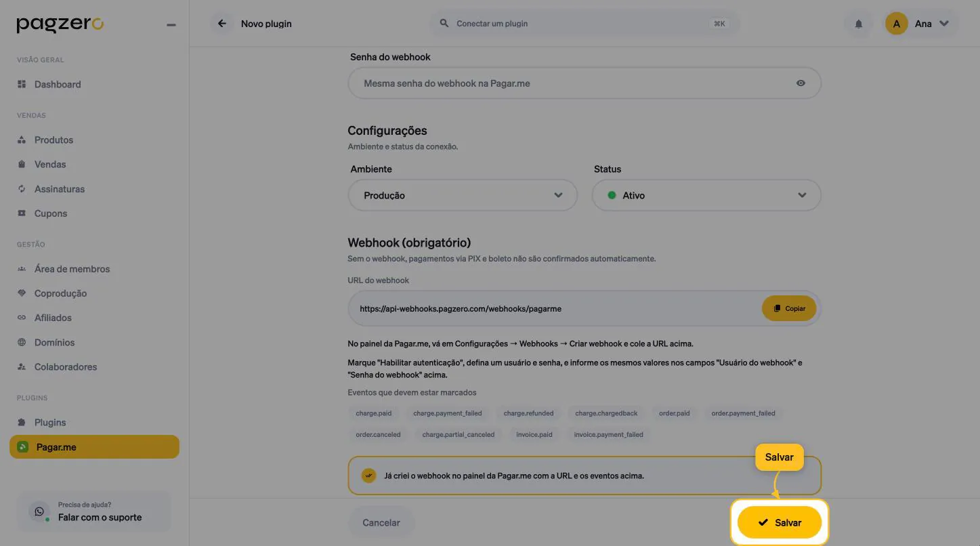Click the Pagzero logo
The image size is (980, 546).
60,24
